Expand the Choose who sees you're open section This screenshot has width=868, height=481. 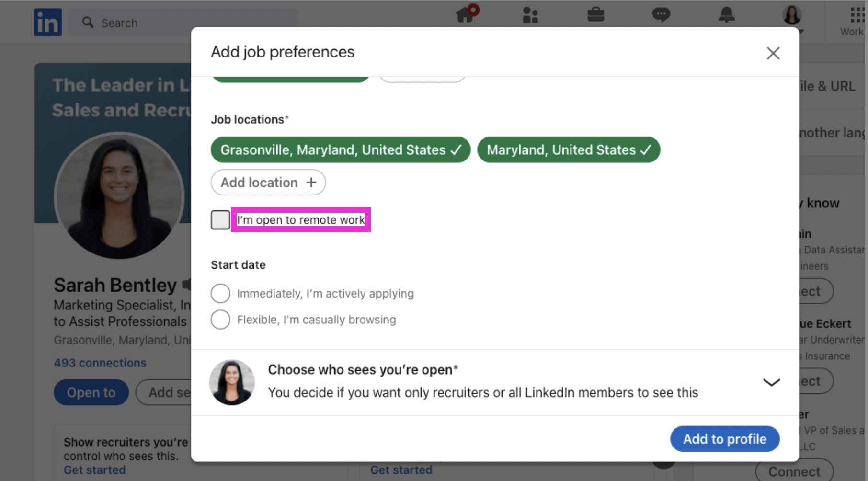coord(771,382)
